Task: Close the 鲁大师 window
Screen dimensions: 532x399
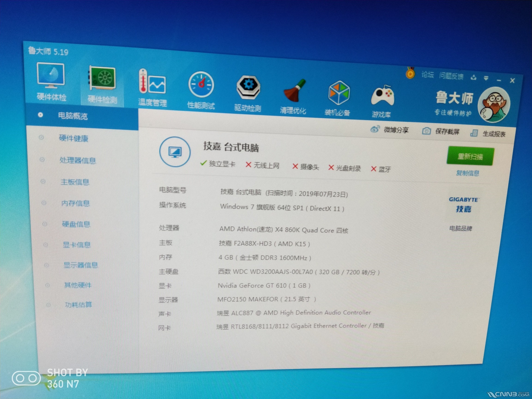Action: (x=512, y=81)
